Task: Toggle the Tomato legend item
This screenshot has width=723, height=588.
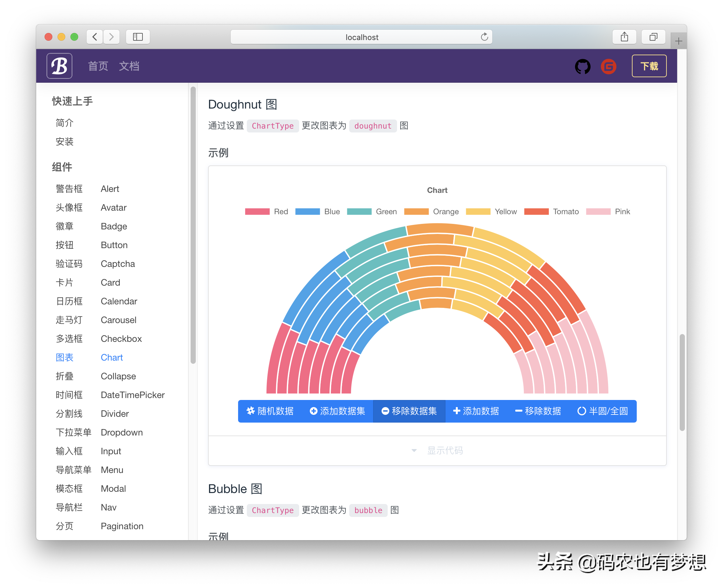Action: (x=551, y=211)
